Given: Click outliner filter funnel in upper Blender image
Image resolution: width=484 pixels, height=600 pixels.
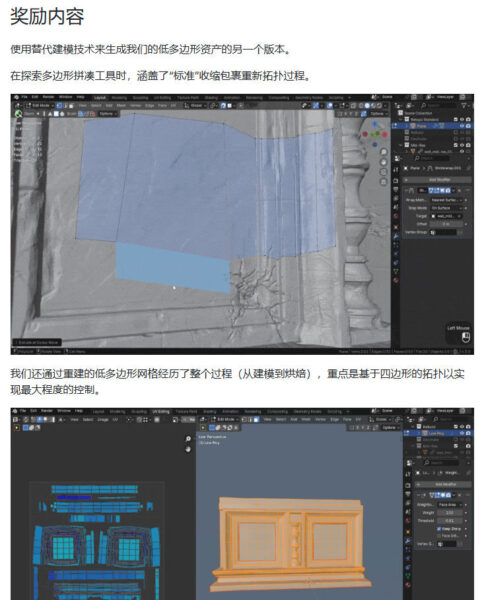Looking at the screenshot, I should (464, 105).
